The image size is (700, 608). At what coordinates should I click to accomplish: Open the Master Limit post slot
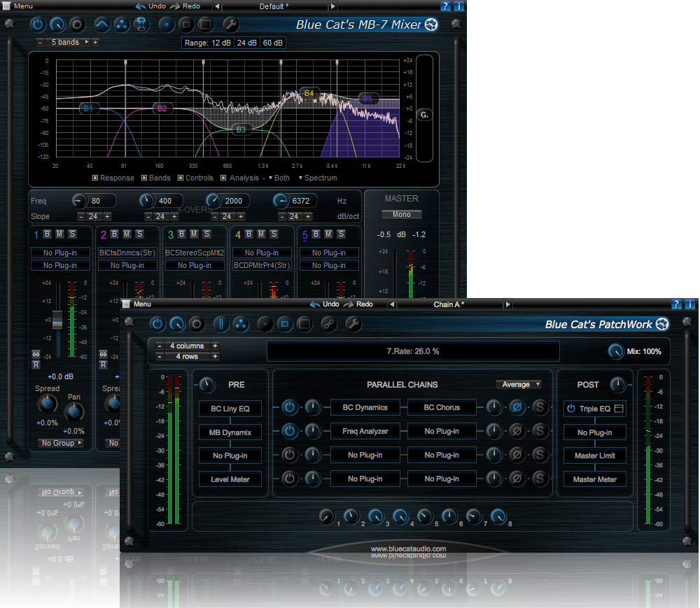point(595,455)
